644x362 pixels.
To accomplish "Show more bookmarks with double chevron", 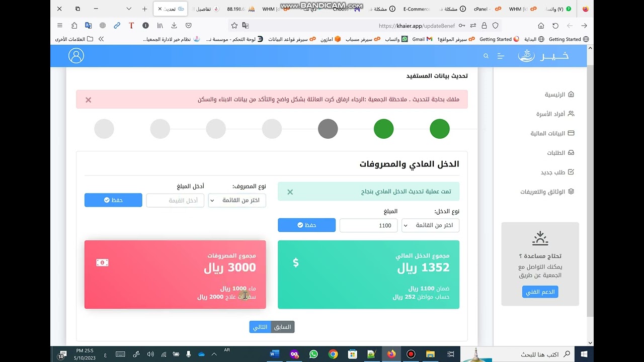I will (x=101, y=39).
